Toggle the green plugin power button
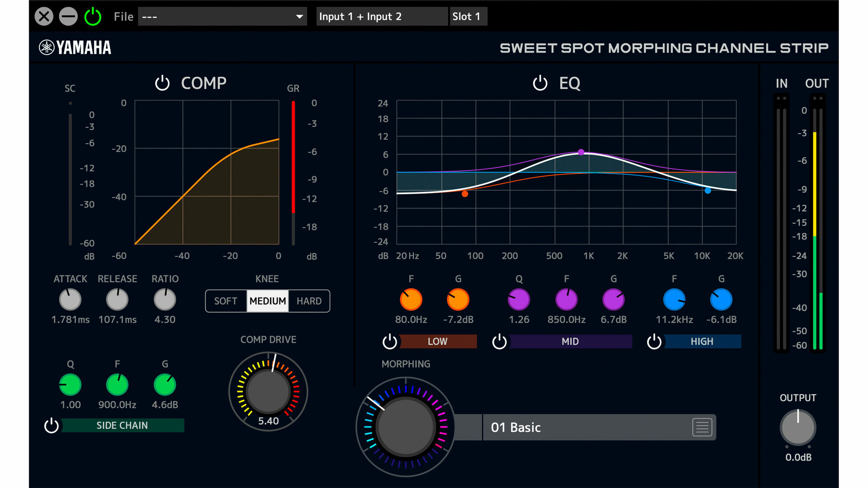Viewport: 868px width, 488px height. [x=93, y=16]
